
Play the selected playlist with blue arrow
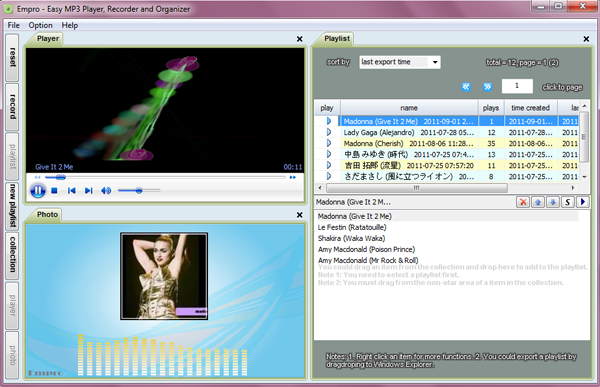pyautogui.click(x=582, y=202)
